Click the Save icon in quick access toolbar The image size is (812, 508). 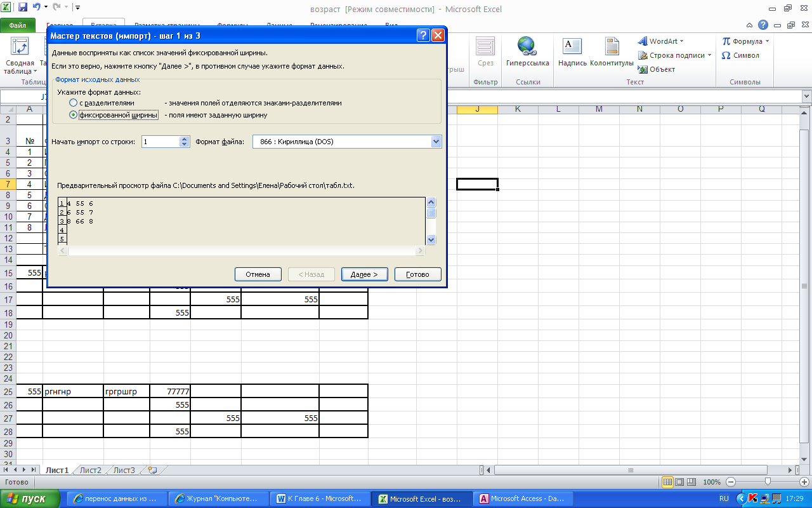click(23, 8)
